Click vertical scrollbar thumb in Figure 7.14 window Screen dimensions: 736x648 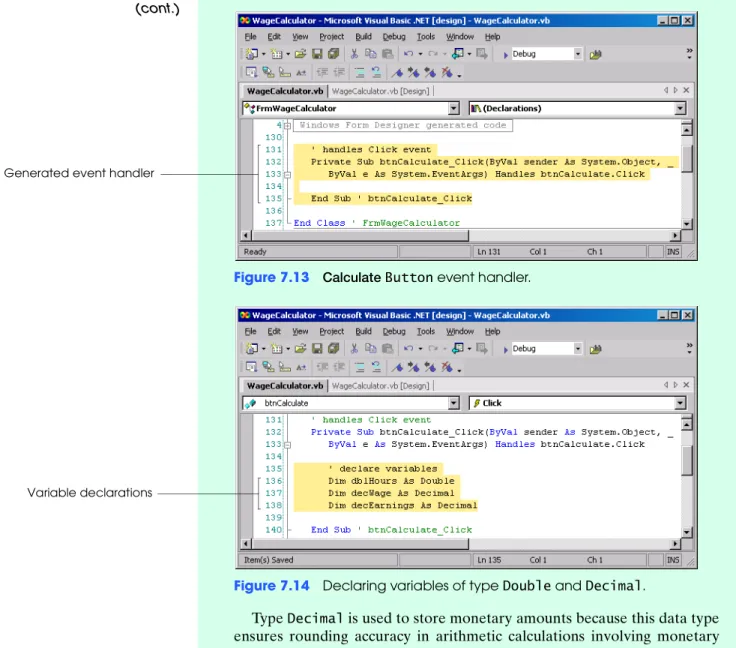(686, 460)
